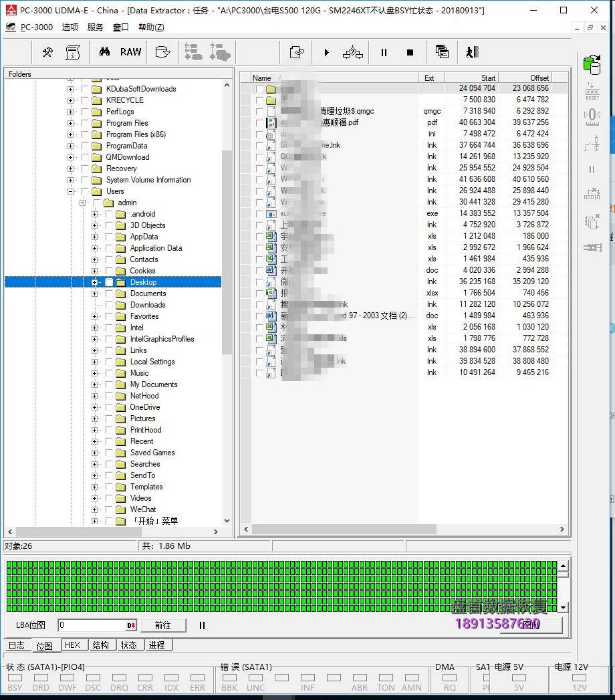The height and width of the screenshot is (700, 615).
Task: Click the stacked pages with X icon in sidebar
Action: click(592, 221)
